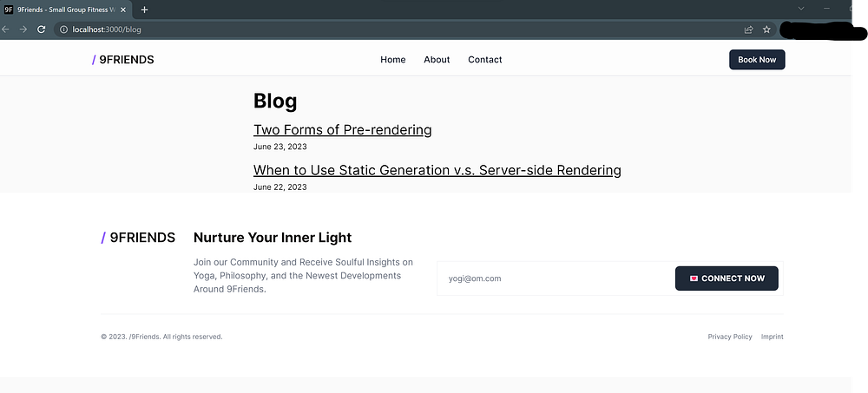Screen dimensions: 868x393
Task: Reload the page with the refresh icon
Action: [x=41, y=29]
